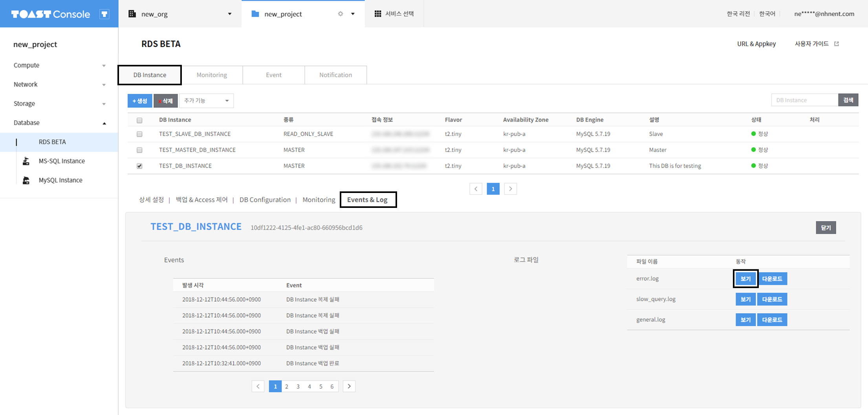This screenshot has height=415, width=868.
Task: Check the TEST_SLAVE_DB_INSTANCE row checkbox
Action: (139, 134)
